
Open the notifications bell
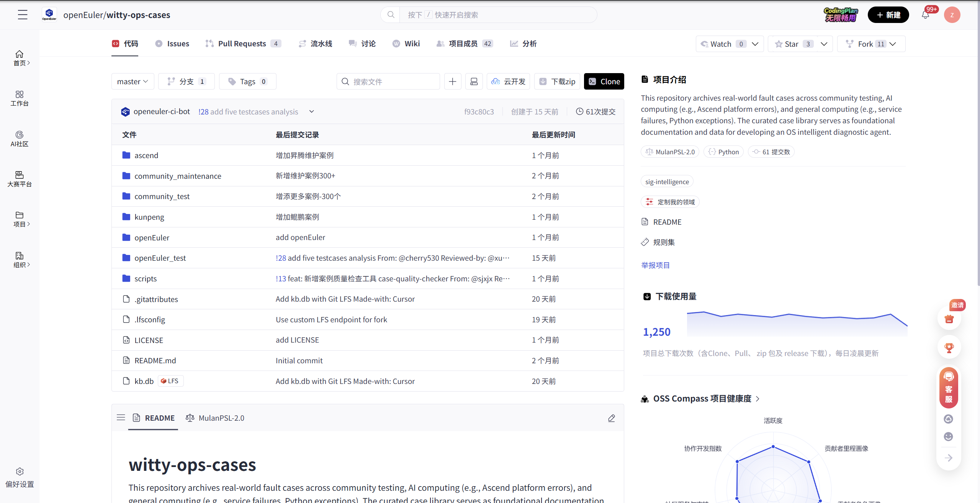(x=925, y=15)
